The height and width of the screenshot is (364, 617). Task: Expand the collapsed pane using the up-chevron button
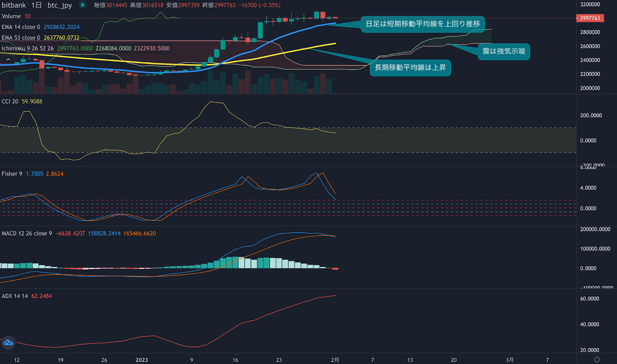[8, 59]
